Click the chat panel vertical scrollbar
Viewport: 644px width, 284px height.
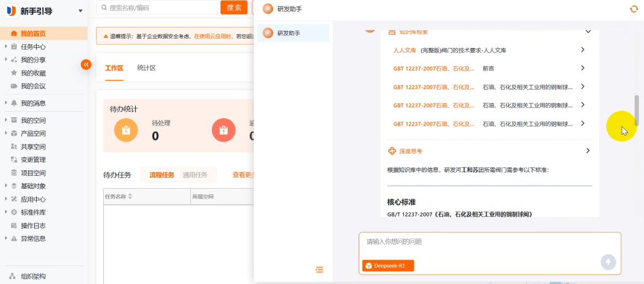(637, 111)
